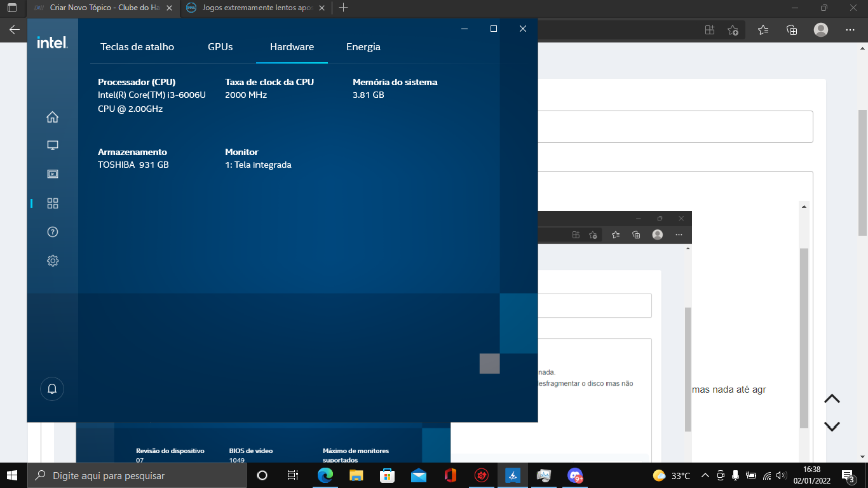Open File Explorer from taskbar
Image resolution: width=868 pixels, height=488 pixels.
[356, 475]
